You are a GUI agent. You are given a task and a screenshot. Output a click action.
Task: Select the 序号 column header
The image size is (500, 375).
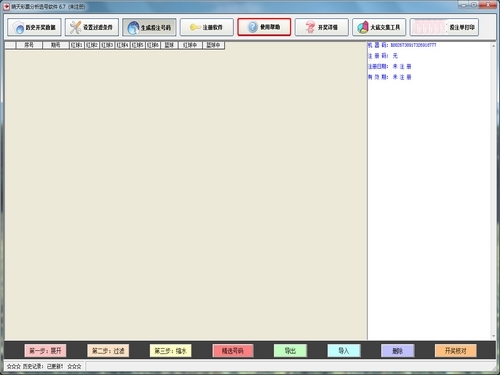pyautogui.click(x=29, y=45)
